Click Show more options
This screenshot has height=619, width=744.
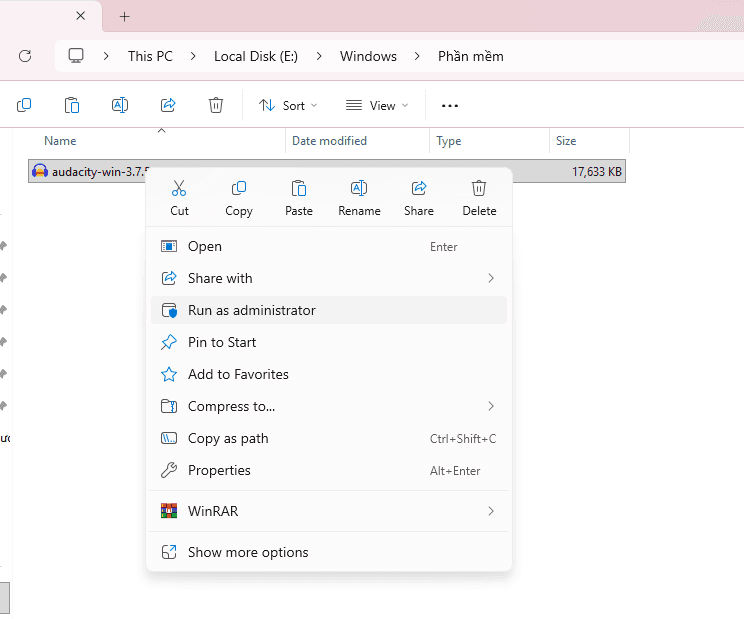point(248,552)
